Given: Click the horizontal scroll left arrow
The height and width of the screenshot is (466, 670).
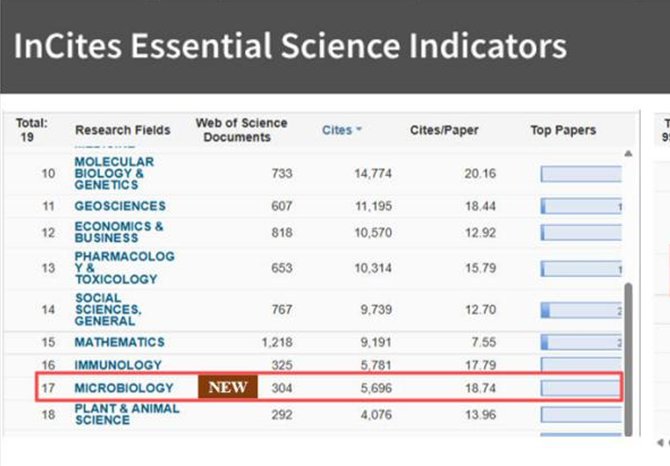Looking at the screenshot, I should pyautogui.click(x=660, y=442).
